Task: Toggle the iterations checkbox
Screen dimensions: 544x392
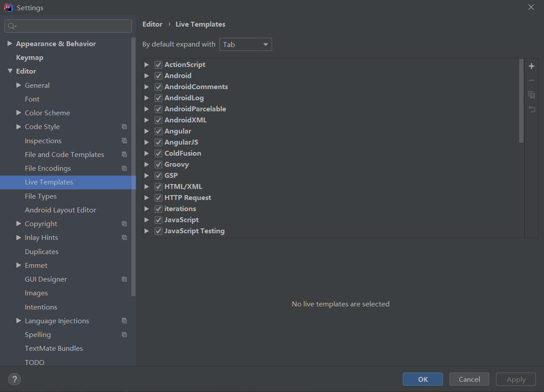Action: click(158, 209)
